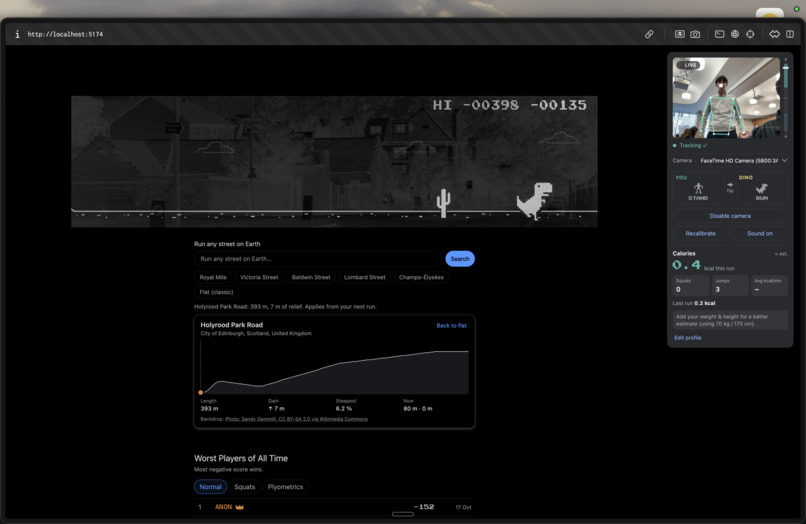Click the globe toolbar icon
This screenshot has height=524, width=806.
735,34
